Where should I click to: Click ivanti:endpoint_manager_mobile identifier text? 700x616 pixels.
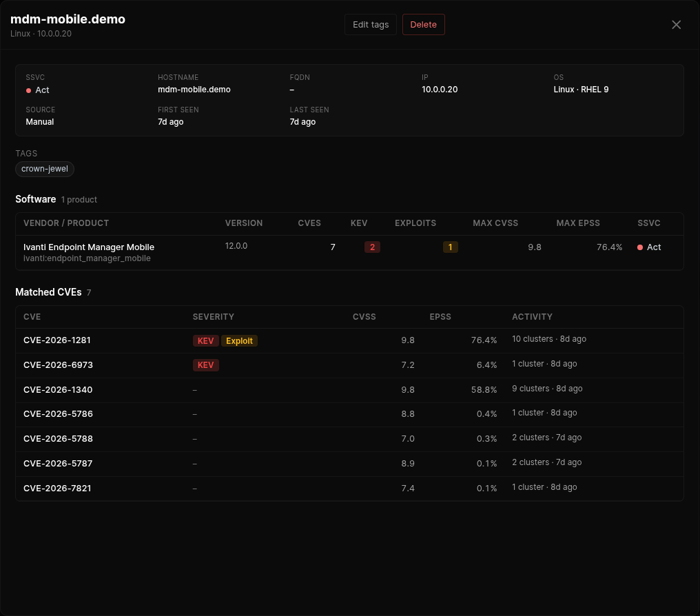(87, 258)
